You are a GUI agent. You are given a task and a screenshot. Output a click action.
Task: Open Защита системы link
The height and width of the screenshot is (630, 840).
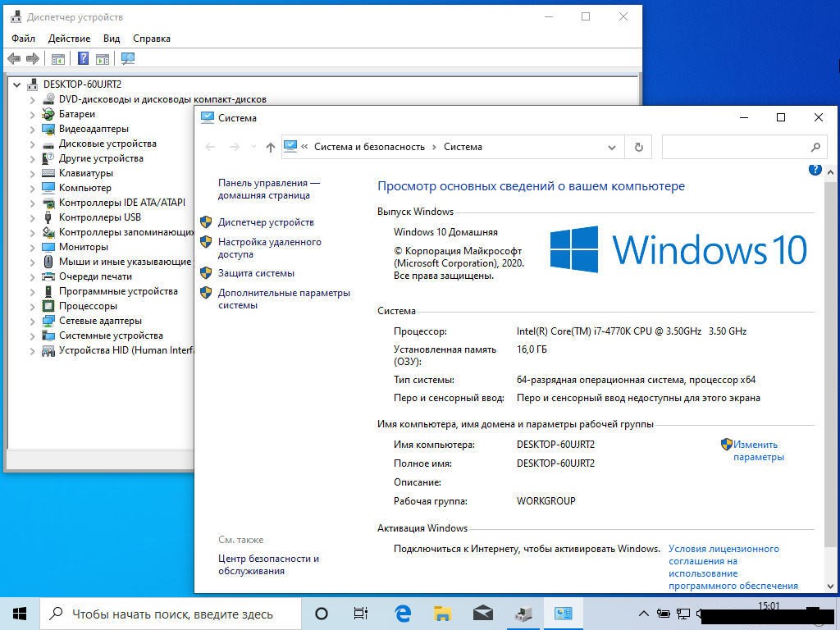point(256,273)
